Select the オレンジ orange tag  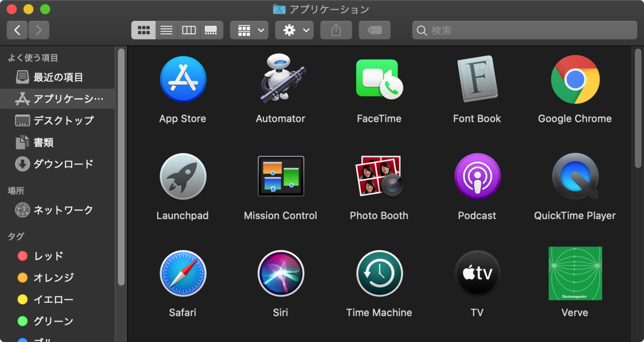coord(57,278)
